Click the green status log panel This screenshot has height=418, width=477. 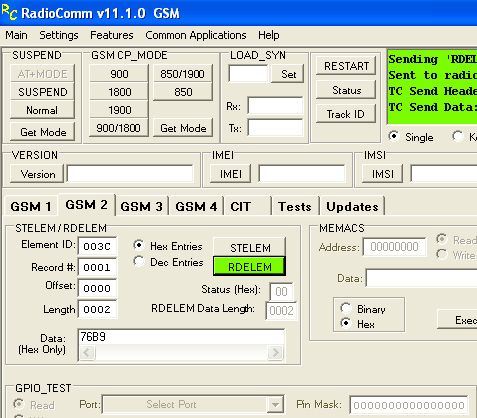click(x=432, y=87)
